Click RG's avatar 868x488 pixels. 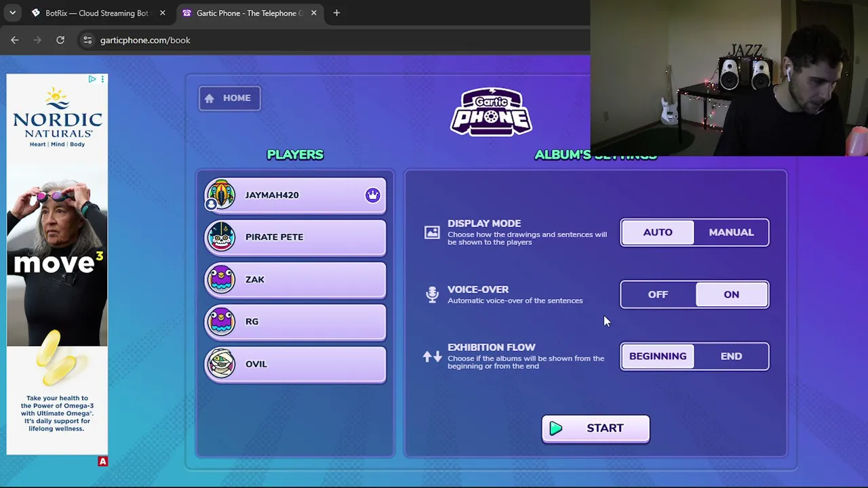point(221,321)
